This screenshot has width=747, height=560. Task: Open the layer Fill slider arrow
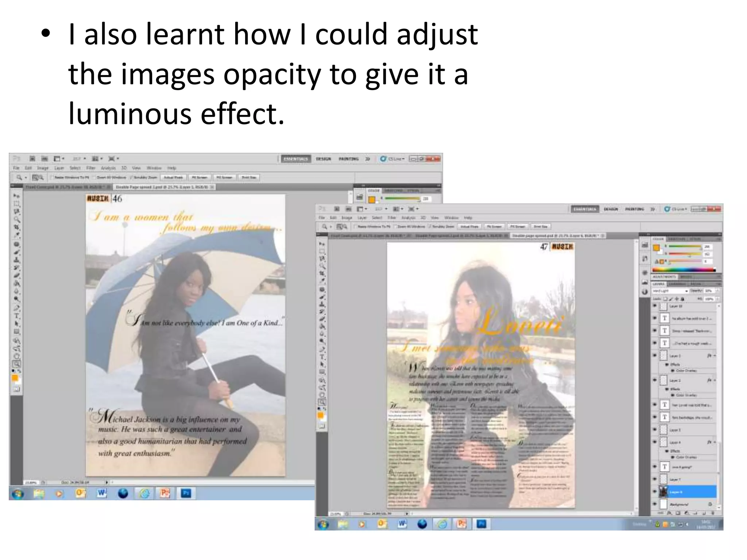pyautogui.click(x=717, y=299)
